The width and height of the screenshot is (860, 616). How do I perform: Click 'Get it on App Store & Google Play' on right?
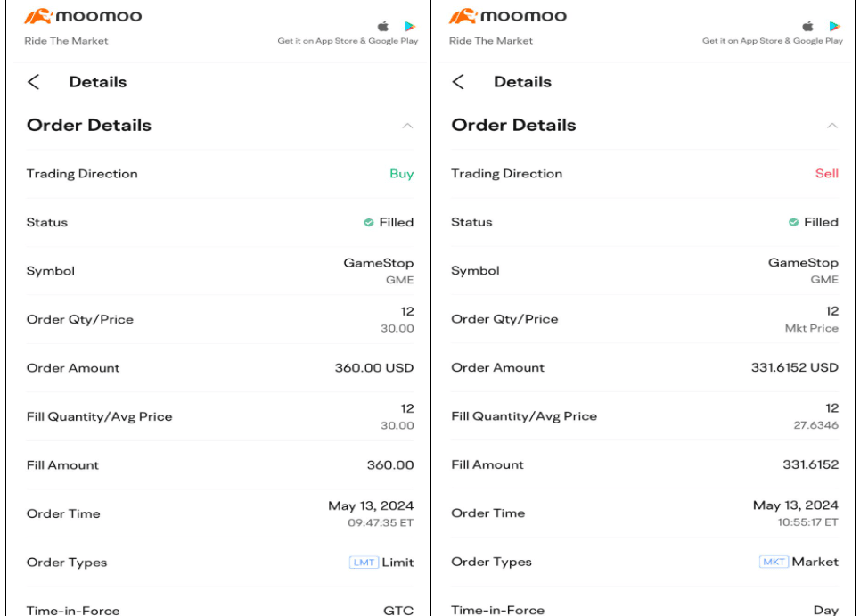[x=772, y=41]
